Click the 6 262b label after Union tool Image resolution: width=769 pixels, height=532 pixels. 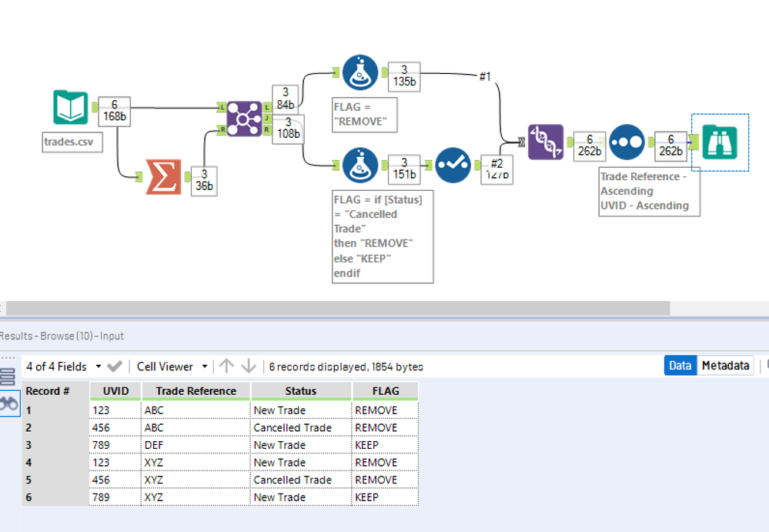590,146
